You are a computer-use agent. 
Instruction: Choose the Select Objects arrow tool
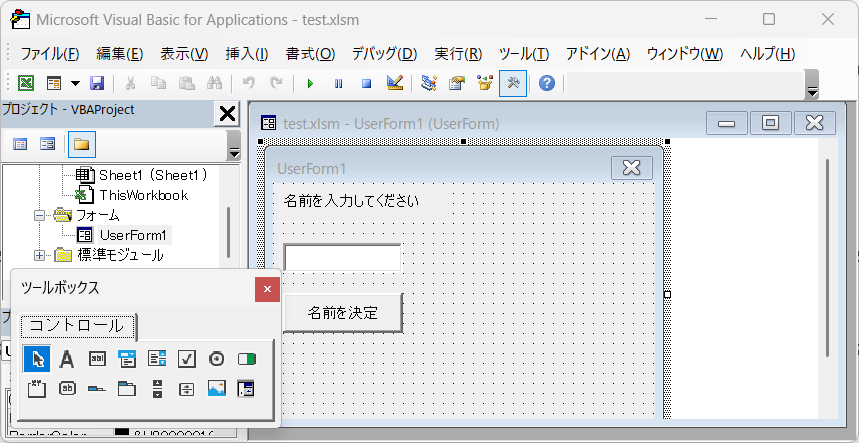pyautogui.click(x=37, y=359)
